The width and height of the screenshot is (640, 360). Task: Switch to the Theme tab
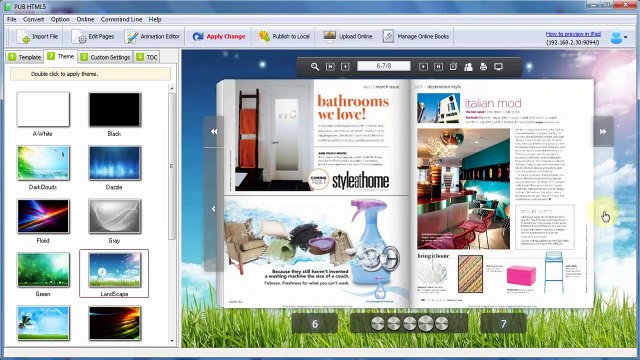coord(60,56)
